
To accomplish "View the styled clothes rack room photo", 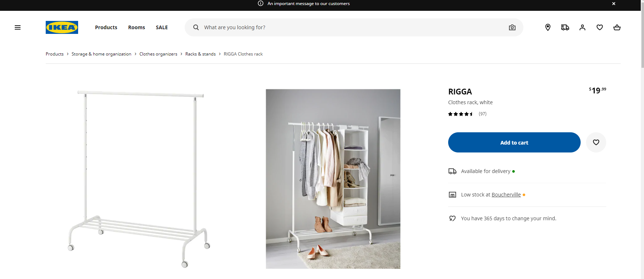I will pos(333,179).
